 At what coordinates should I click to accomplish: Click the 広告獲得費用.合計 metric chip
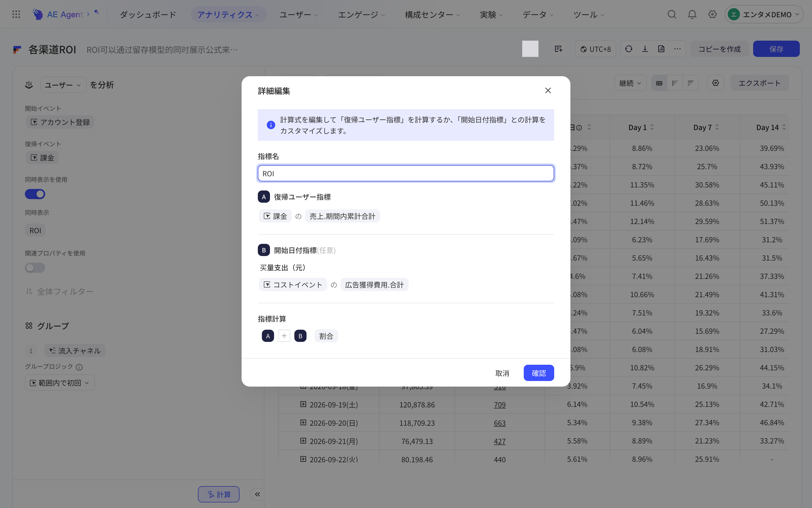[x=374, y=284]
